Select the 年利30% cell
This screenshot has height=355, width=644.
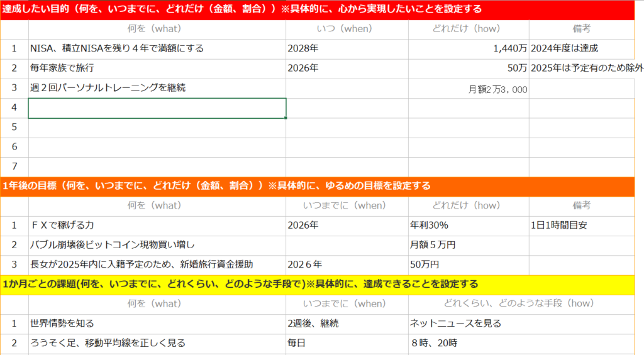468,225
